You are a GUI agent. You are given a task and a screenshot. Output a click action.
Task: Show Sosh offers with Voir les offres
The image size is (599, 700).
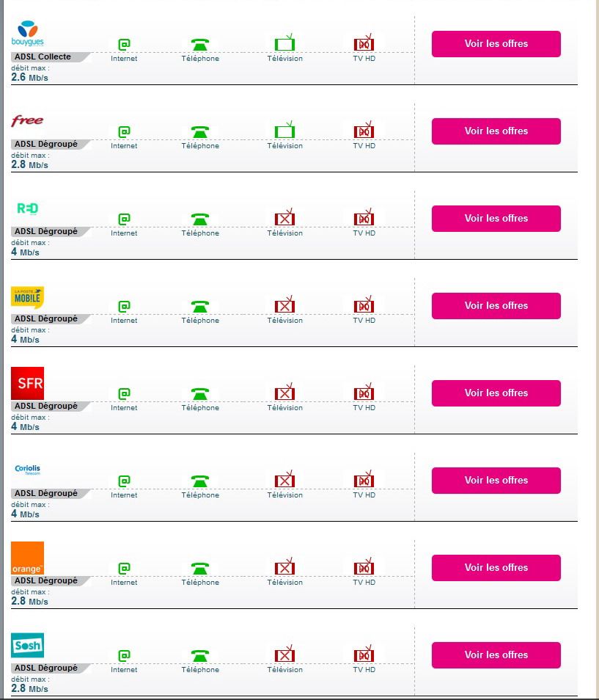tap(496, 655)
